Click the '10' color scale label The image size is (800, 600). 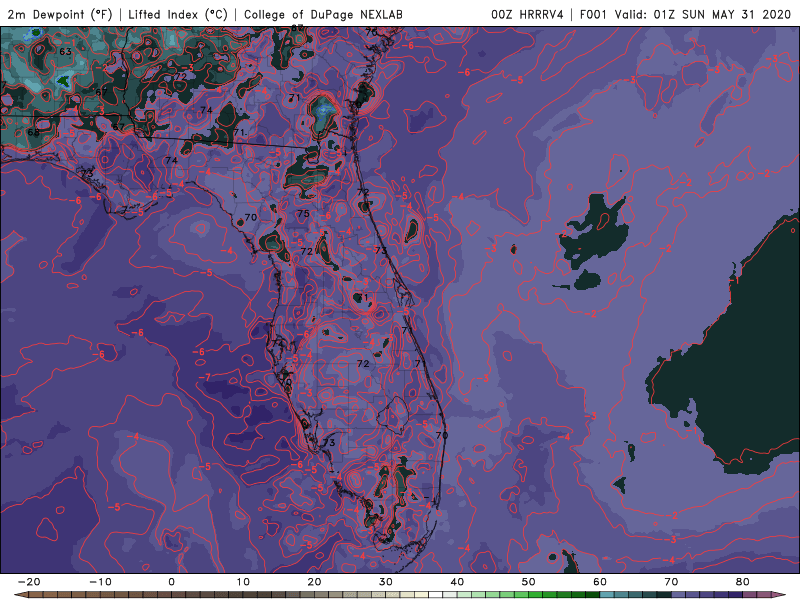tap(243, 582)
